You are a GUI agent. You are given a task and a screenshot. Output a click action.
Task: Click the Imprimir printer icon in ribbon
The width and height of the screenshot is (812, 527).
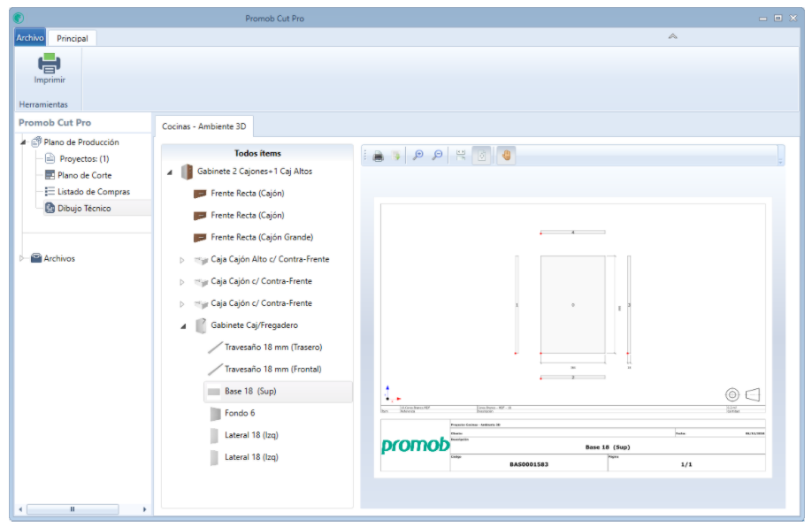pyautogui.click(x=49, y=64)
